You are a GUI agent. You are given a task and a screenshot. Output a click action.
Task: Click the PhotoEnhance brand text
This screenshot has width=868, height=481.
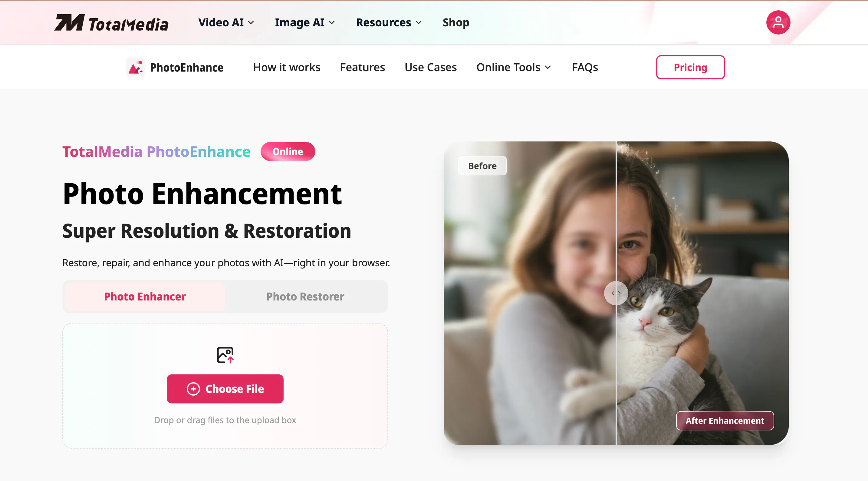(187, 67)
